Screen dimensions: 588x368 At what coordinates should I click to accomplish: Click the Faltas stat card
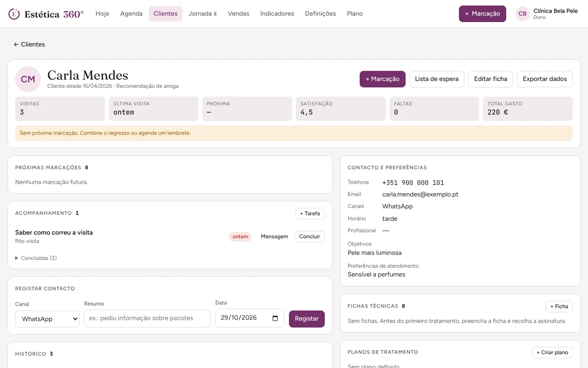click(x=434, y=109)
